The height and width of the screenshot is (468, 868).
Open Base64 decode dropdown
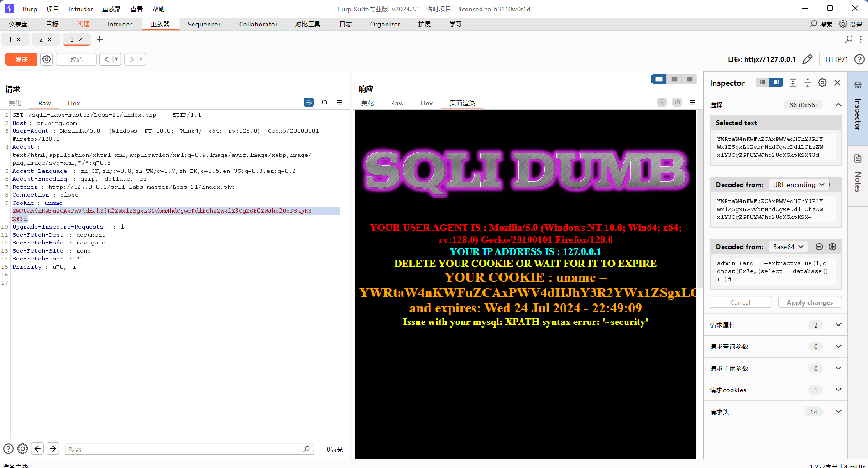(788, 247)
